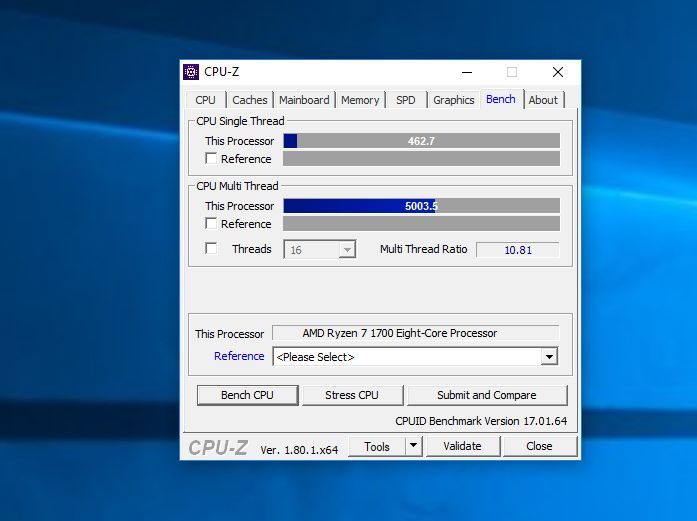Click the CPUID Benchmark Version 17.01.64 text
This screenshot has height=521, width=697.
click(481, 421)
